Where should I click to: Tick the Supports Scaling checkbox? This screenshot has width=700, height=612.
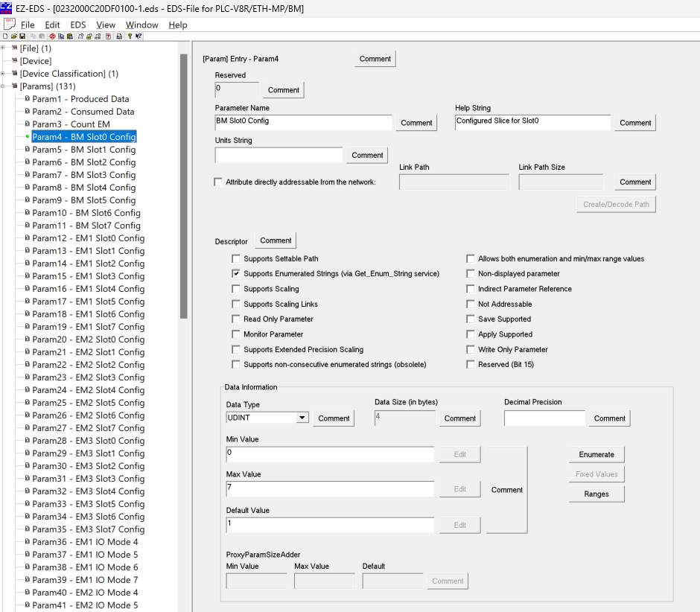pyautogui.click(x=236, y=289)
